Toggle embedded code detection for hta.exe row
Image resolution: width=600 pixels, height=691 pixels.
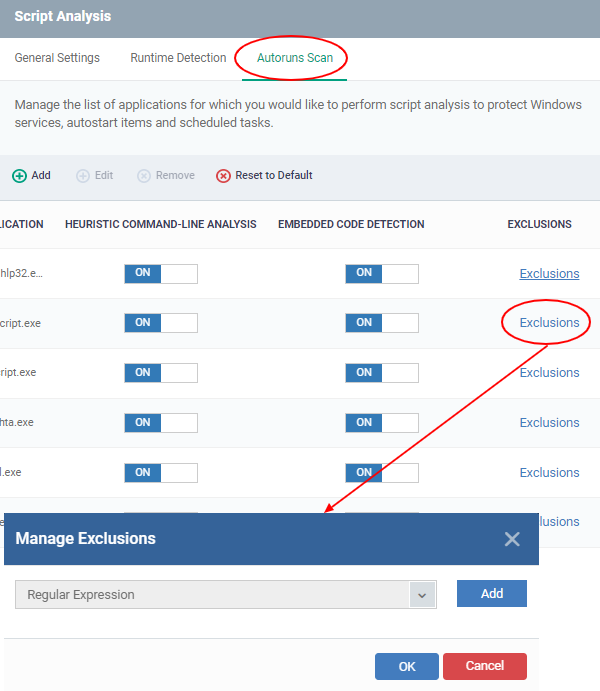381,423
